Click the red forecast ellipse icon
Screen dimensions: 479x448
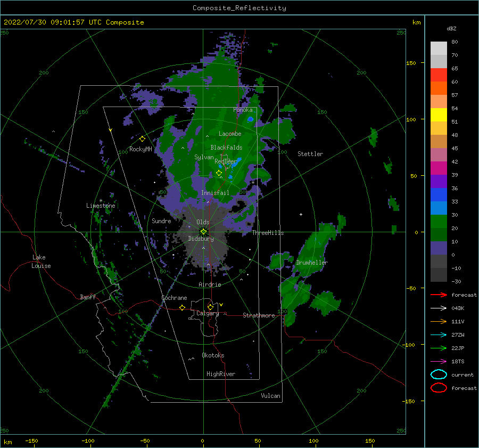[x=439, y=388]
